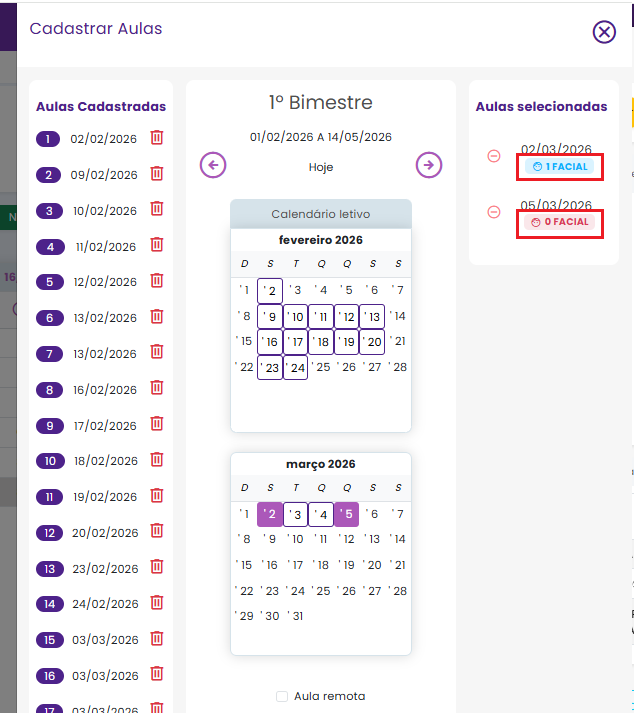The height and width of the screenshot is (713, 634).
Task: Enable the Aula remota checkbox
Action: pyautogui.click(x=282, y=696)
